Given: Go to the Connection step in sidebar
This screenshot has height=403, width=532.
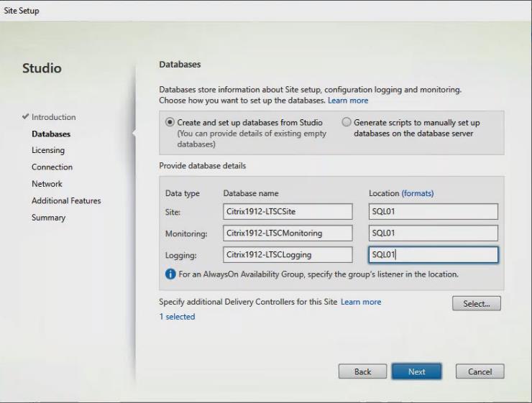Looking at the screenshot, I should tap(52, 167).
